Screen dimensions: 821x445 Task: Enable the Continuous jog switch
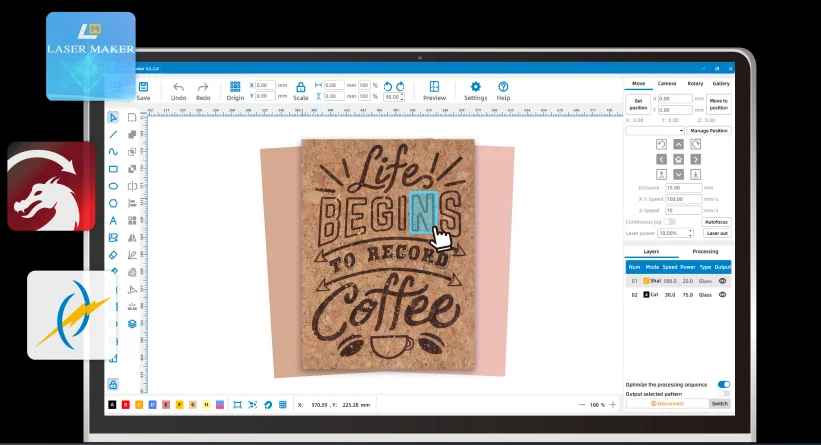coord(669,221)
